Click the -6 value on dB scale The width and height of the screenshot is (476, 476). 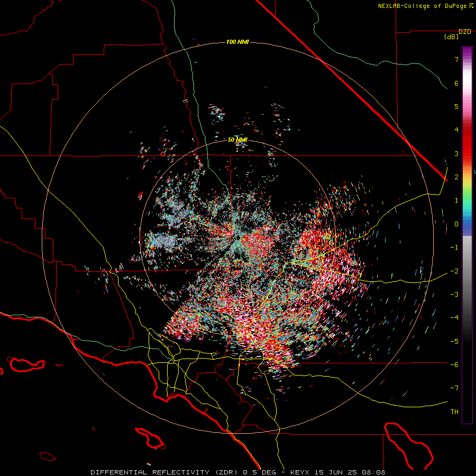click(x=454, y=365)
